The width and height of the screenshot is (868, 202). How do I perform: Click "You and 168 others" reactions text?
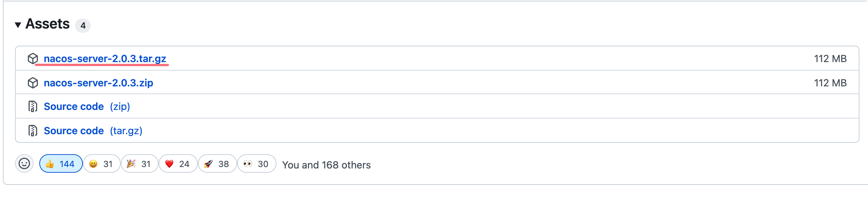tap(326, 165)
